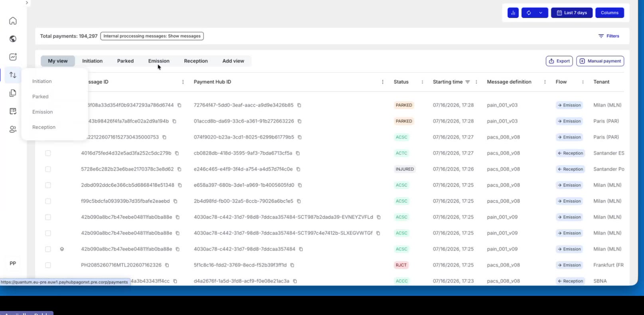The height and width of the screenshot is (315, 644).
Task: Open the Last 7 days date picker
Action: pyautogui.click(x=572, y=13)
